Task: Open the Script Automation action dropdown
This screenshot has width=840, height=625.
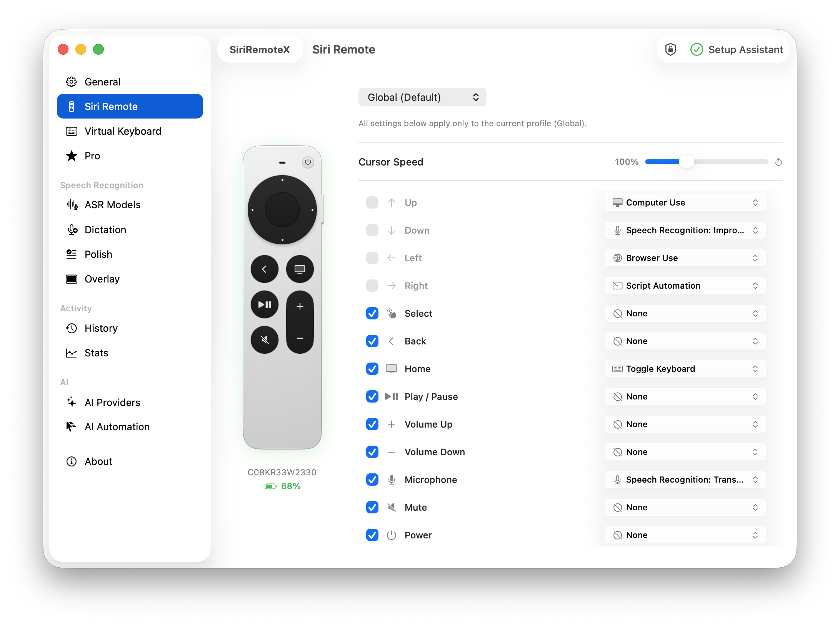Action: point(685,286)
